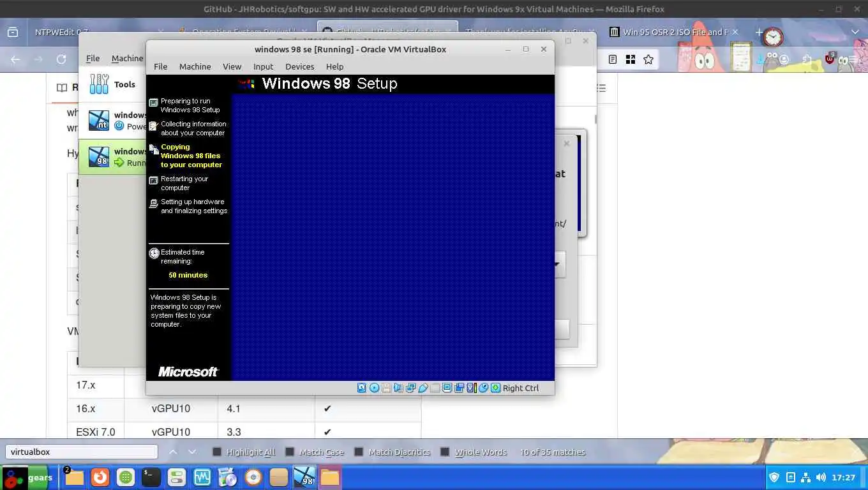The width and height of the screenshot is (868, 490).
Task: Click the USB devices icon in VM status bar
Action: 423,388
